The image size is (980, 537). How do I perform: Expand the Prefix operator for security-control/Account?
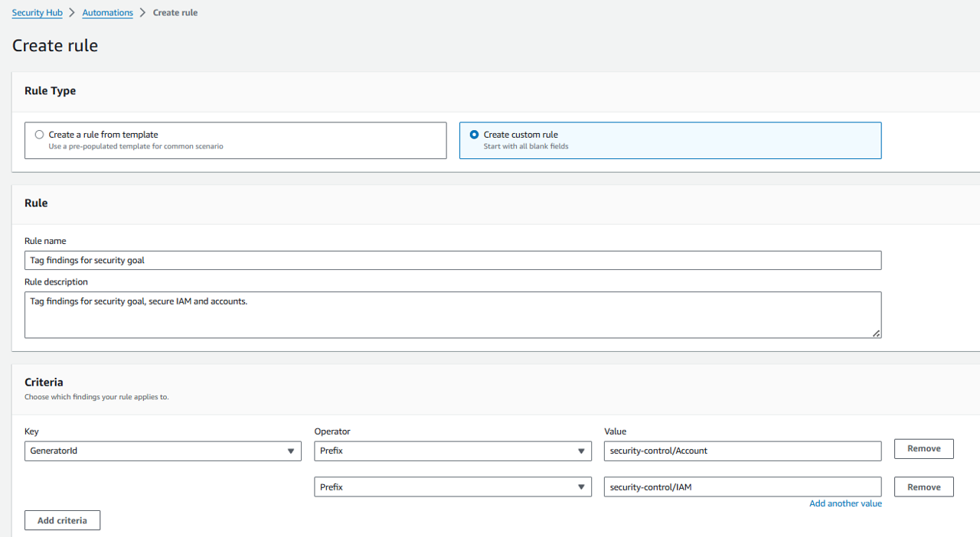pyautogui.click(x=452, y=451)
